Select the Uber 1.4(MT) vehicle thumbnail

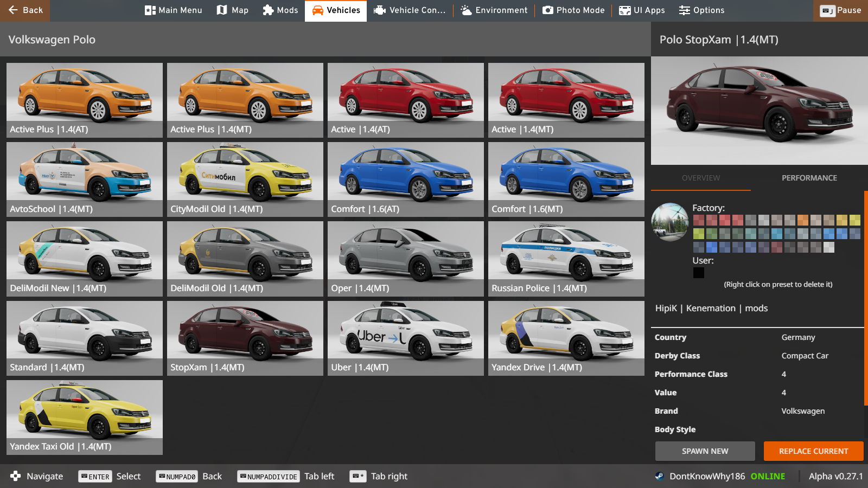405,337
